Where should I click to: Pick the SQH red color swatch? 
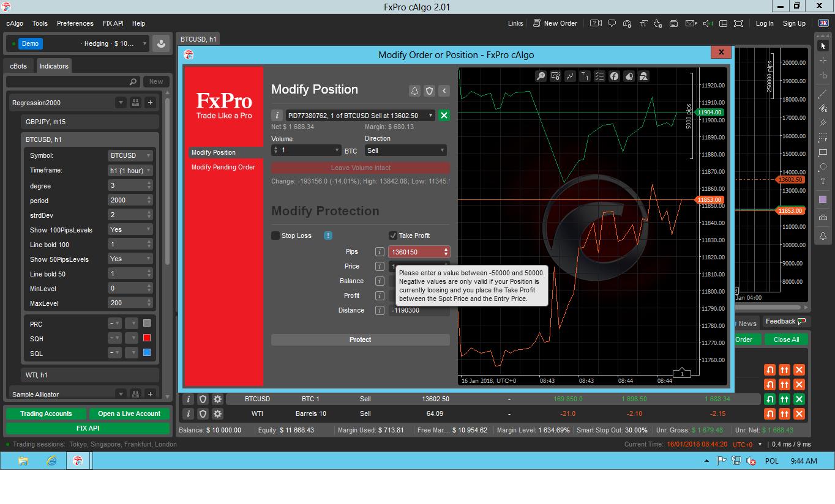pos(147,338)
